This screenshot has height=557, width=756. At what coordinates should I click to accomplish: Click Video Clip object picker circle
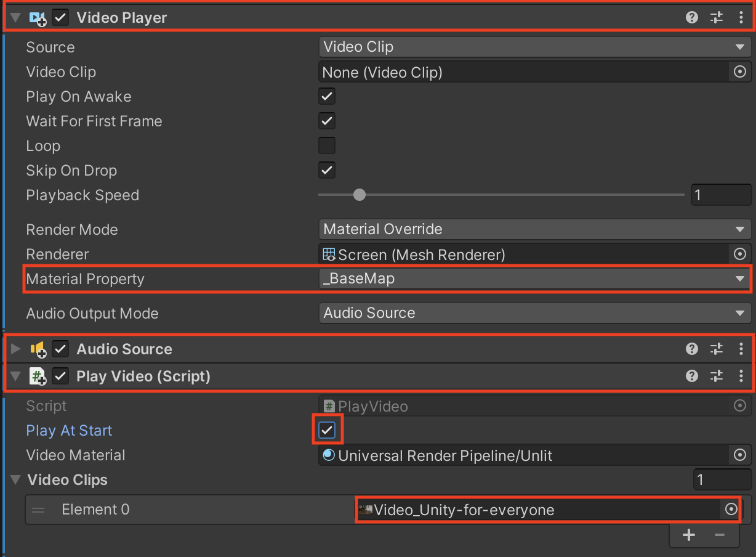740,72
